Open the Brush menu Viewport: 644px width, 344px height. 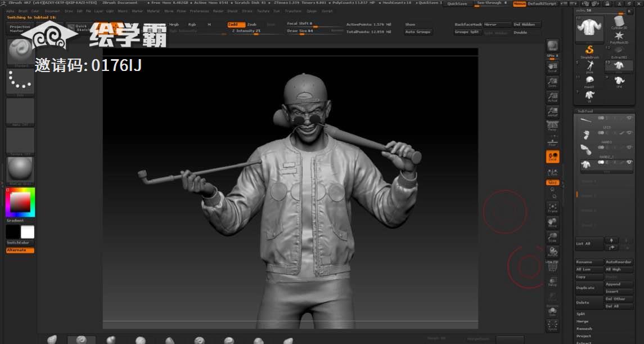click(22, 11)
